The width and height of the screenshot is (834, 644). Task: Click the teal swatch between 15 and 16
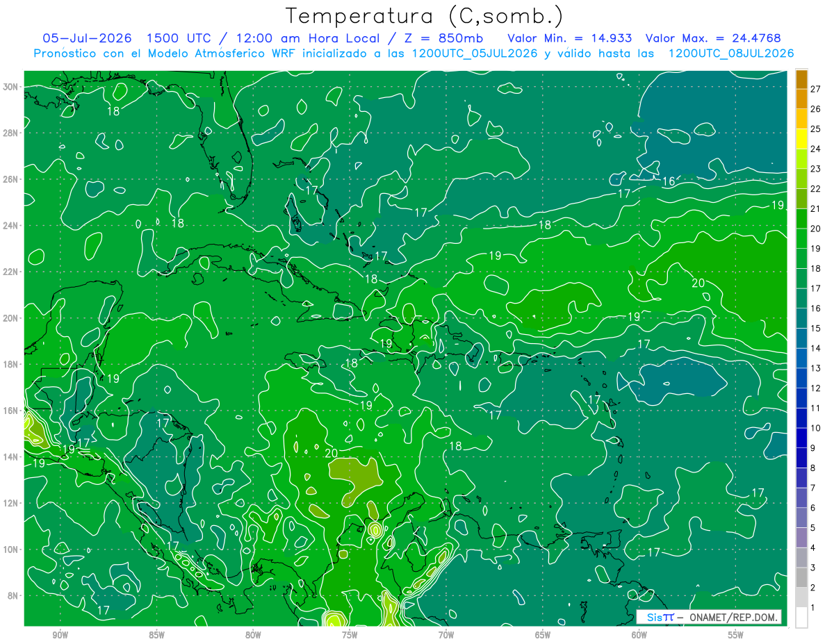pos(802,318)
